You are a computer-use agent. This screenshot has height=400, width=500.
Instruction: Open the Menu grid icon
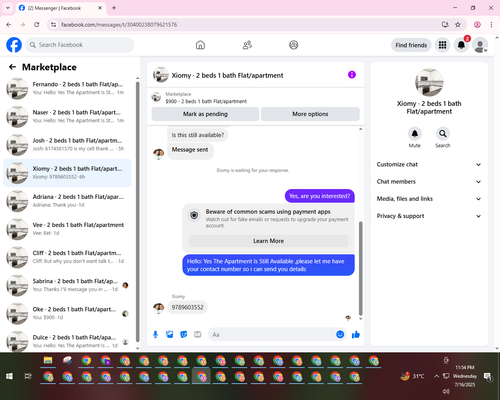(x=442, y=45)
